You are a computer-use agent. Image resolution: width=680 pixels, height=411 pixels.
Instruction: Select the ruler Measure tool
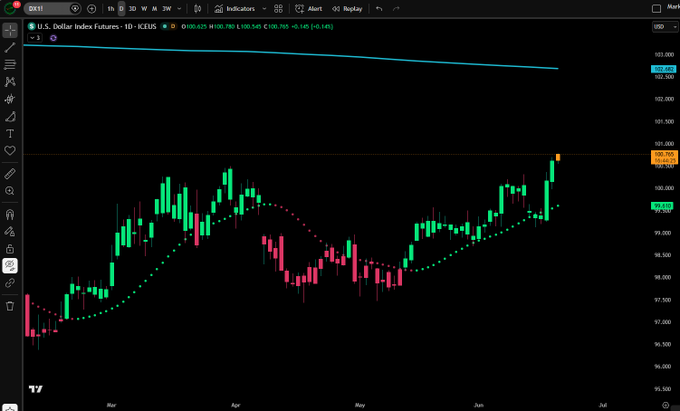pyautogui.click(x=10, y=174)
